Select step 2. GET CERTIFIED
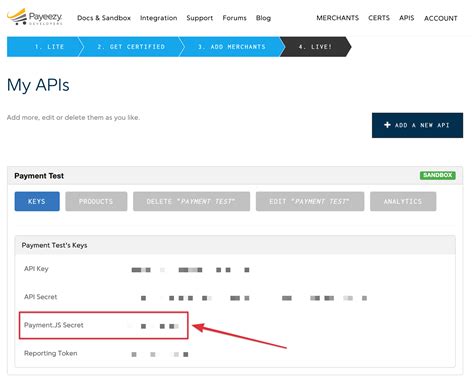 point(131,47)
